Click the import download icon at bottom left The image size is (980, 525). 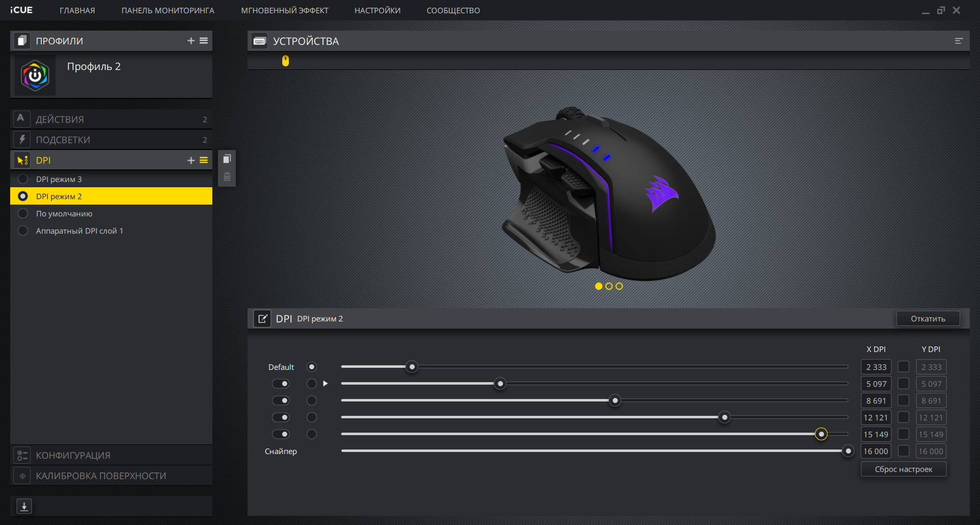coord(24,506)
